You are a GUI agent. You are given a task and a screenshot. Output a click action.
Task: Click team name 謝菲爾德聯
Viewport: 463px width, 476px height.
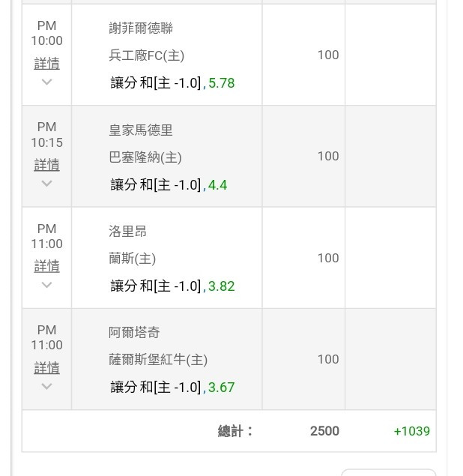(x=141, y=28)
